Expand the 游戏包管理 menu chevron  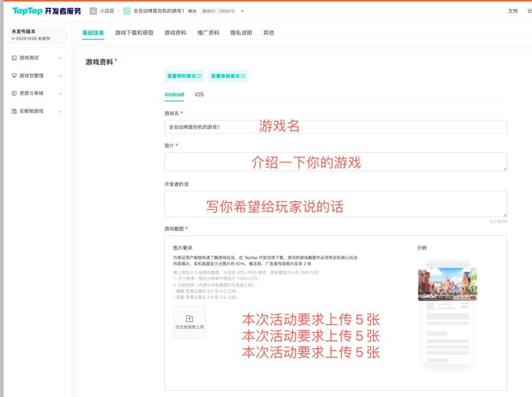pos(61,76)
